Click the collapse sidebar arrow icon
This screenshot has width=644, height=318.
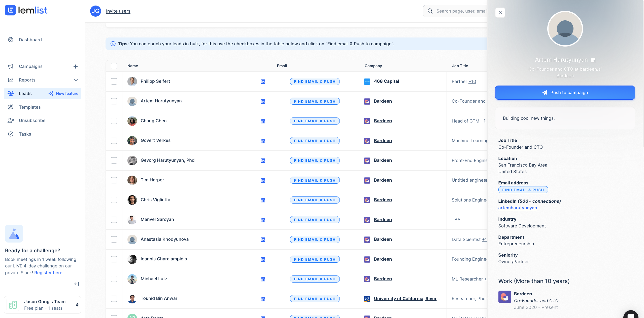[x=77, y=284]
